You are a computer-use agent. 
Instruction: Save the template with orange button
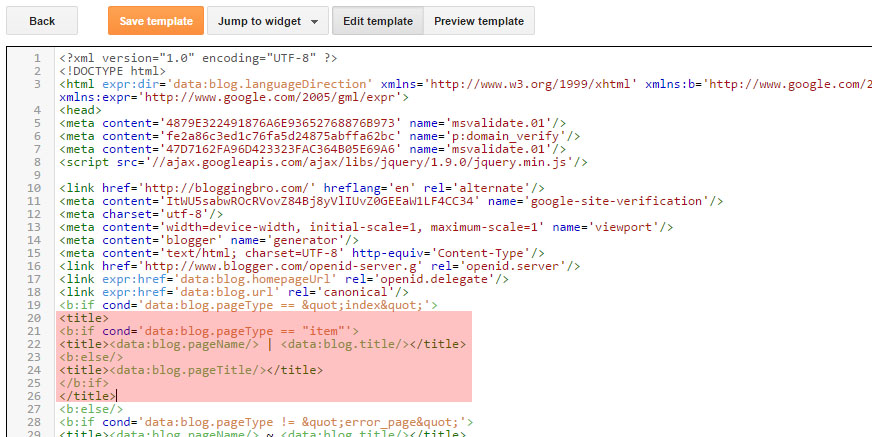point(156,21)
